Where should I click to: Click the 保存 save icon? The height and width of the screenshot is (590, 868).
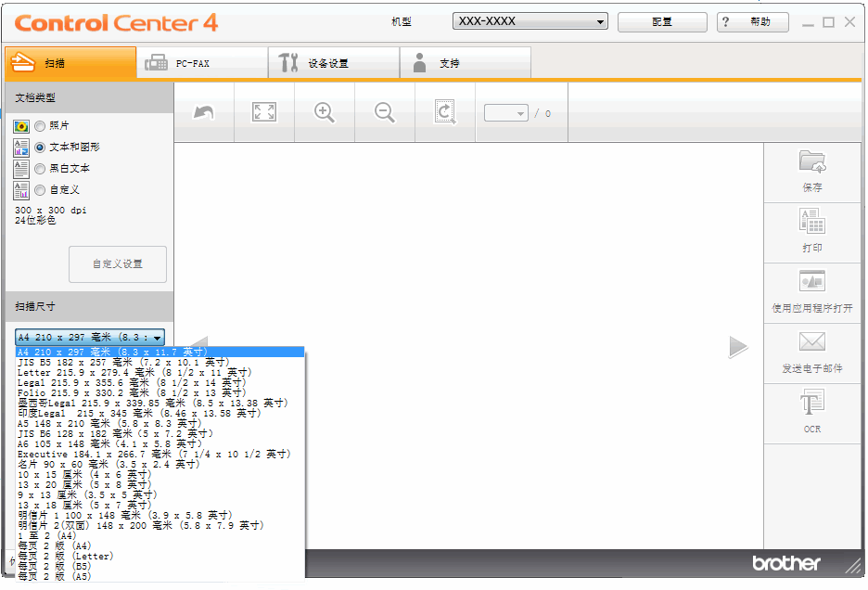click(812, 161)
